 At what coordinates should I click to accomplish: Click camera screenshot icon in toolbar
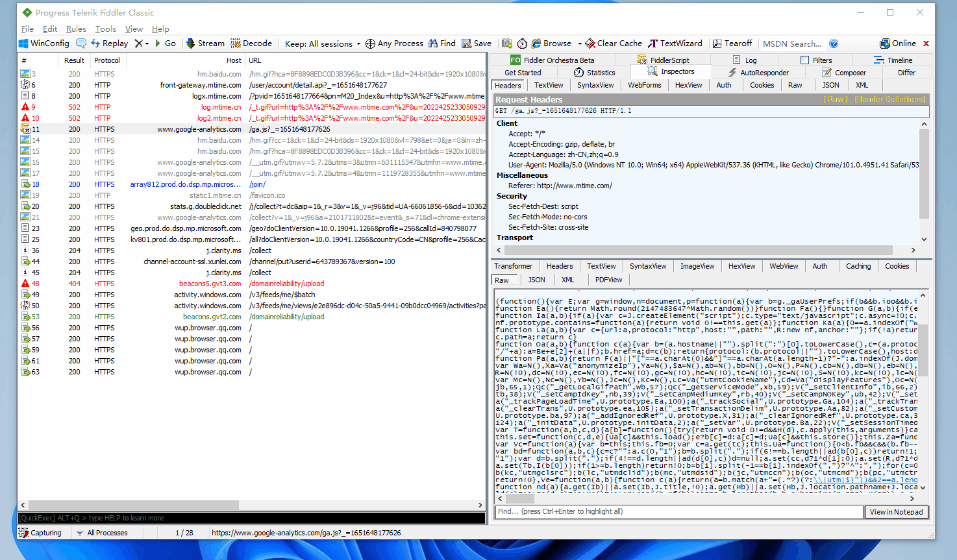pos(507,43)
